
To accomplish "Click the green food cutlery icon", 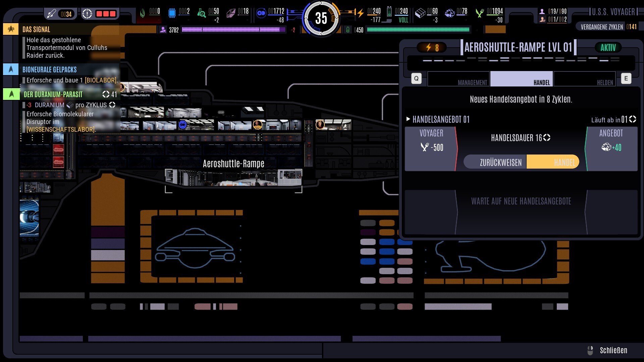I will (480, 13).
